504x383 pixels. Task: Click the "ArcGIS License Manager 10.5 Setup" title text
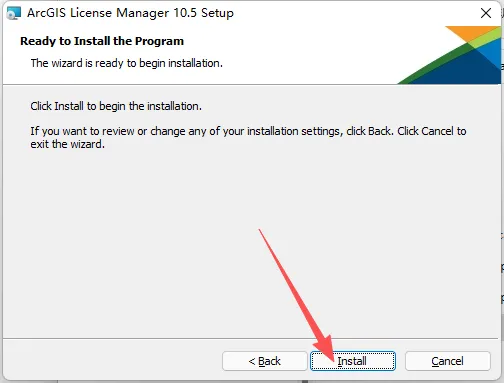(130, 13)
